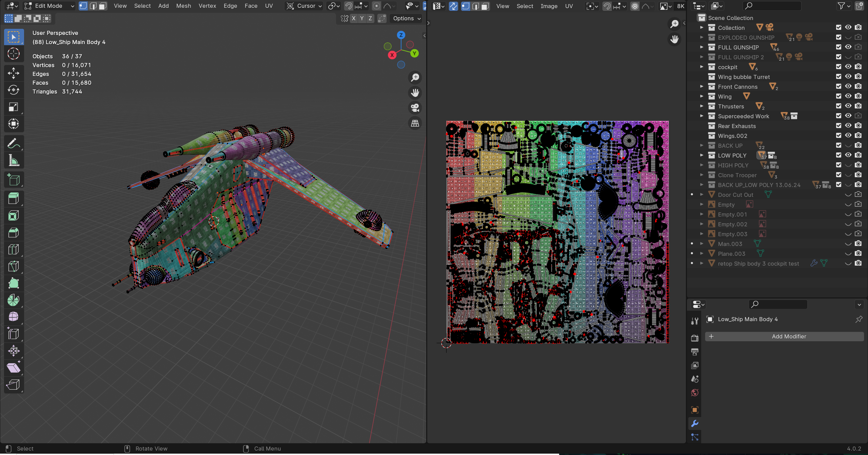Select the Transform tool

pyautogui.click(x=14, y=124)
